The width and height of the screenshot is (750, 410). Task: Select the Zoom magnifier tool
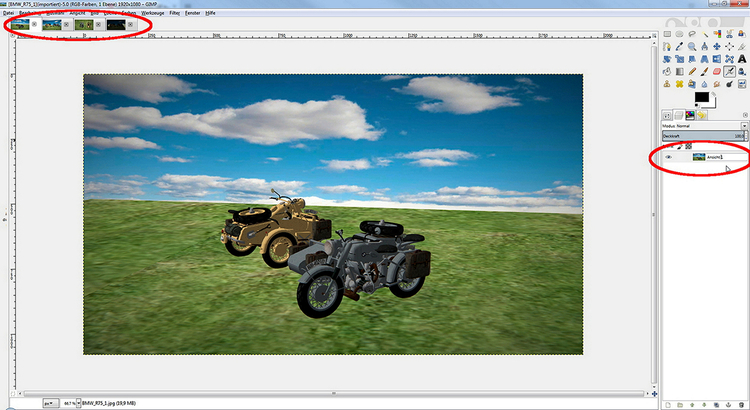pyautogui.click(x=692, y=46)
